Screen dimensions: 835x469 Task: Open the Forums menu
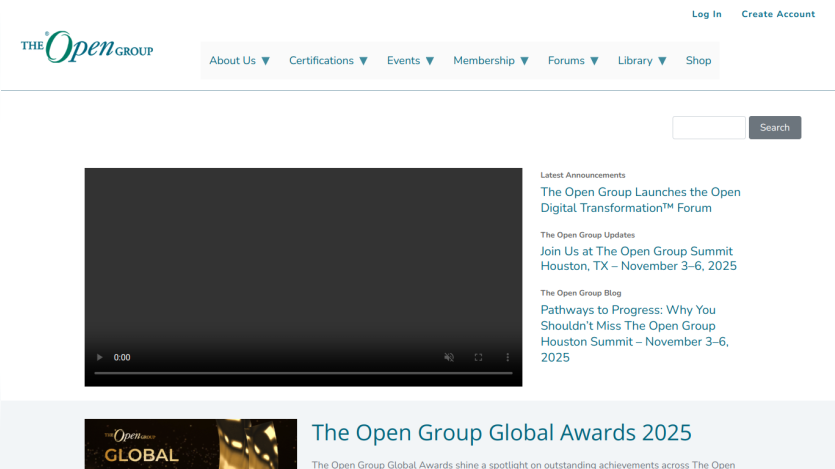pos(566,61)
